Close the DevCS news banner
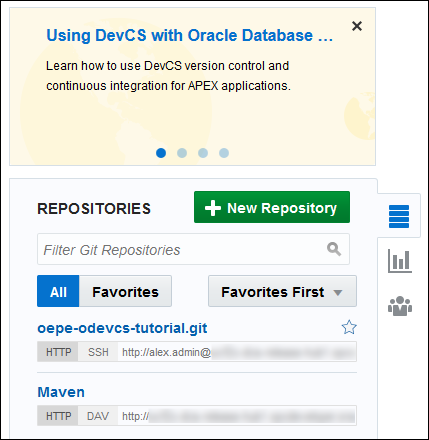This screenshot has height=440, width=429. pos(357,26)
